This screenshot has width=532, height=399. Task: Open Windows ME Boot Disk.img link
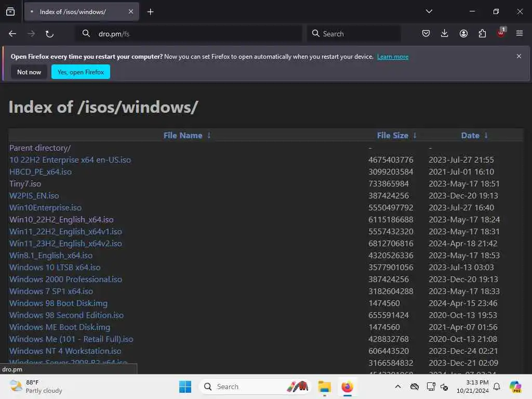(60, 327)
